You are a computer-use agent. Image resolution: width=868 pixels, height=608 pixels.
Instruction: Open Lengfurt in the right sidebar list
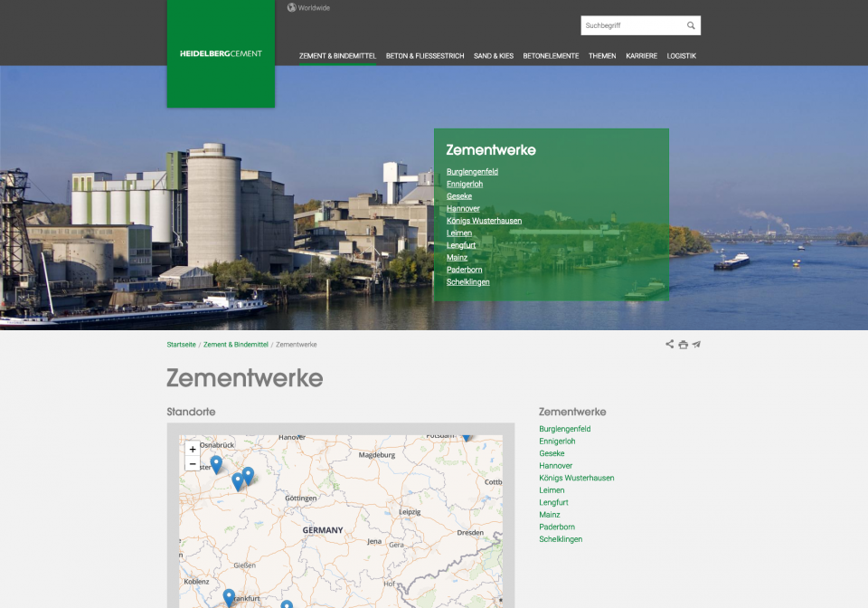pyautogui.click(x=553, y=502)
